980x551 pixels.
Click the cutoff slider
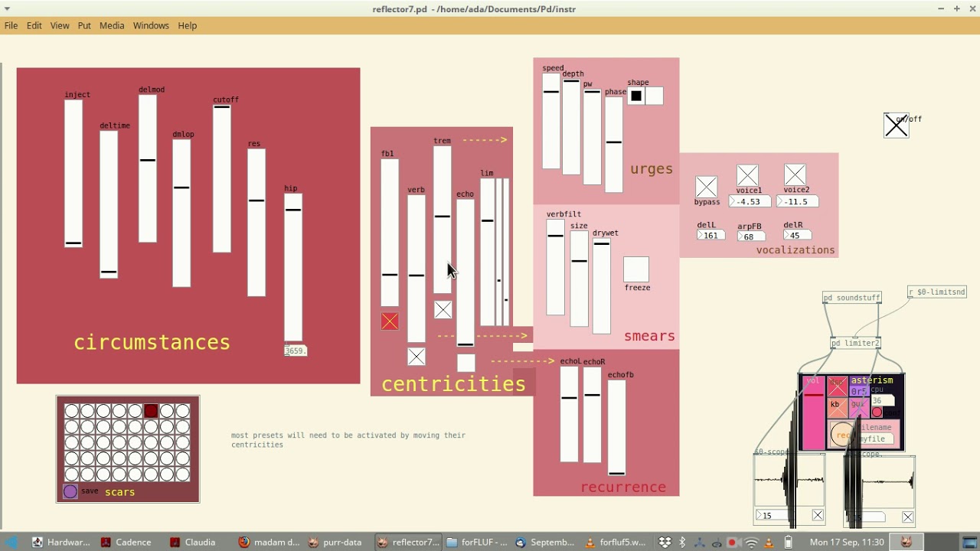pos(222,178)
